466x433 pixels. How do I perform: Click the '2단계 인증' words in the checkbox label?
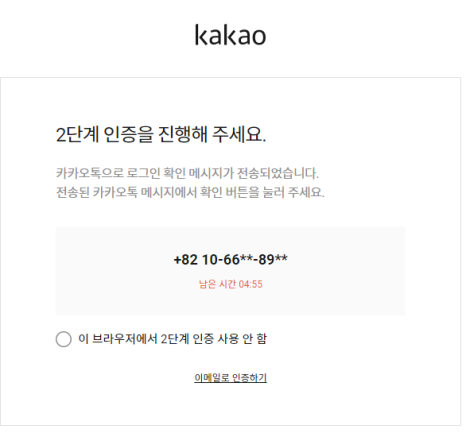click(187, 339)
